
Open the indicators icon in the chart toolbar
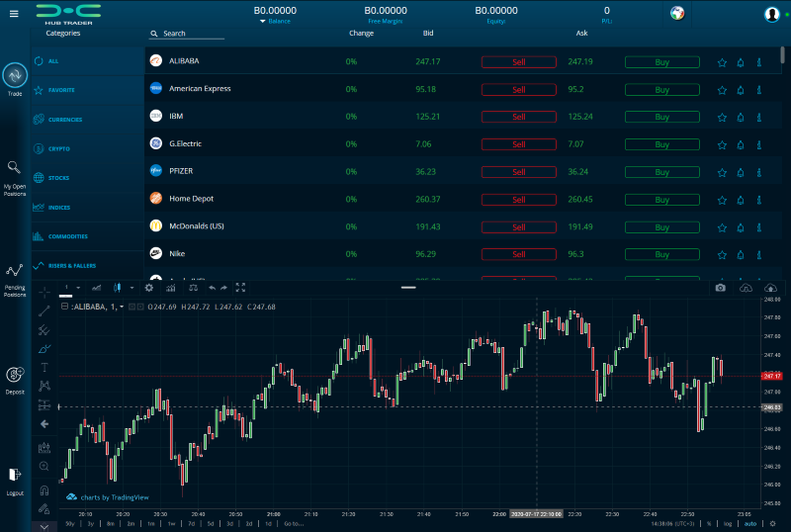[x=171, y=288]
